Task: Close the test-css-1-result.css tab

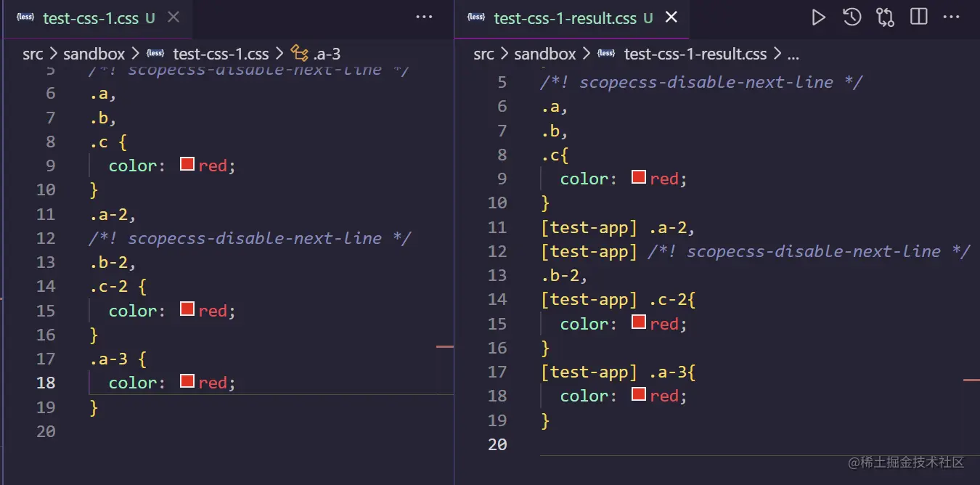Action: tap(671, 17)
